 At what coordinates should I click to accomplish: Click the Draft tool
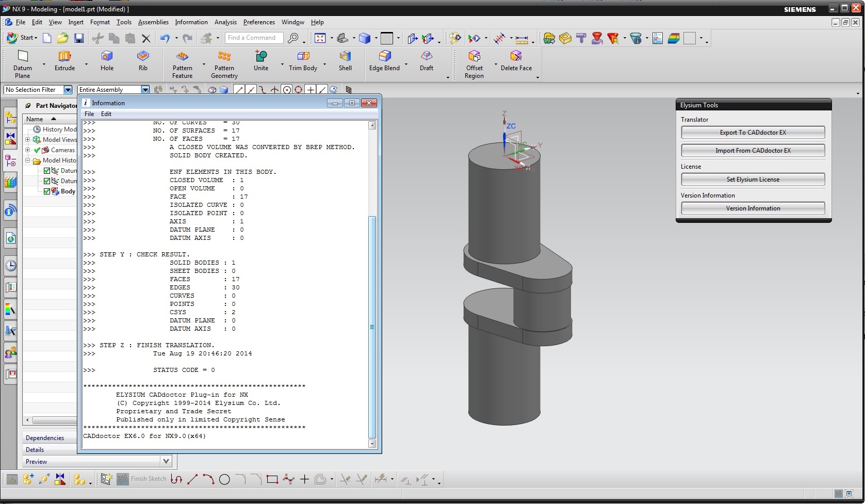(x=427, y=61)
